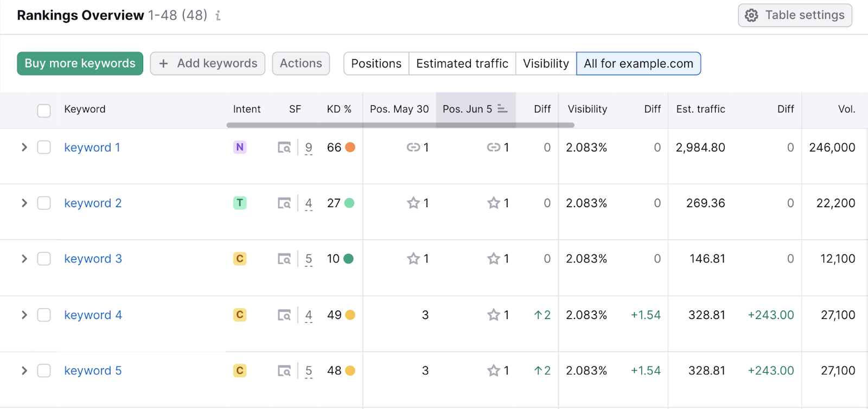Click the star icon in keyword 3 Jun 5 position
868x409 pixels.
pyautogui.click(x=493, y=259)
